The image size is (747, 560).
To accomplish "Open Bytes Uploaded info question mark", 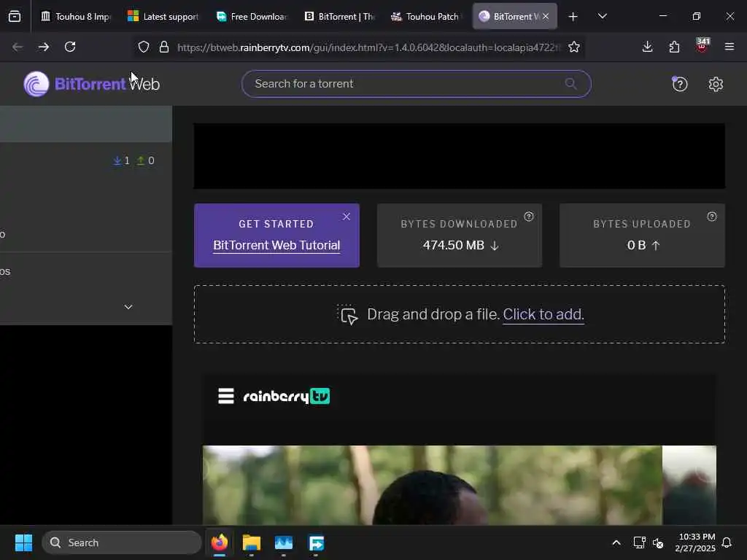I will click(712, 217).
